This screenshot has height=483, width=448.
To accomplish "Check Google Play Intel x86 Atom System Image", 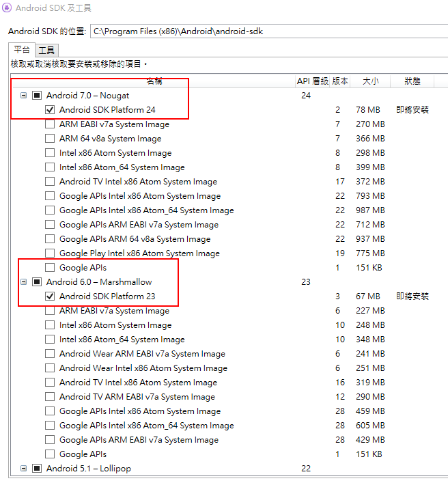I will point(50,253).
